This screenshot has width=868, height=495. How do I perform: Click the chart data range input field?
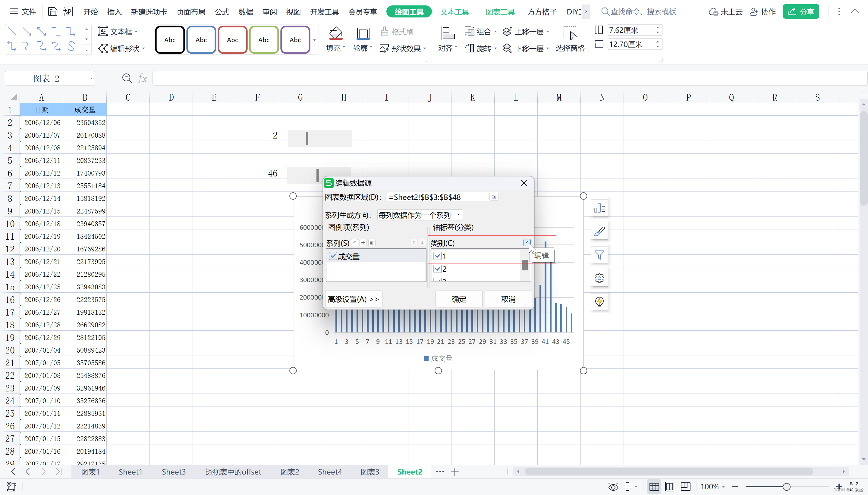pos(439,197)
